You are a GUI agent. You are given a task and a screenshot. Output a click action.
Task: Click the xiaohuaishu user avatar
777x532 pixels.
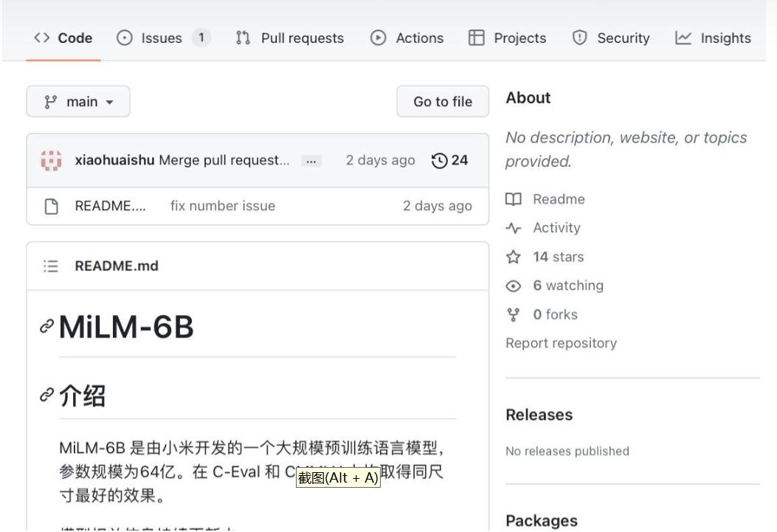click(x=51, y=160)
